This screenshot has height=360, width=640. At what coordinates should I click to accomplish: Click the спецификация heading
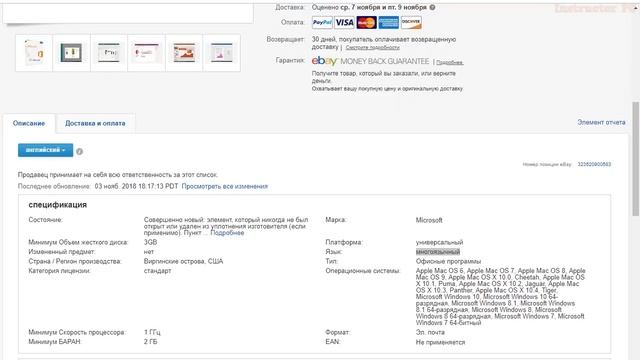coord(58,204)
